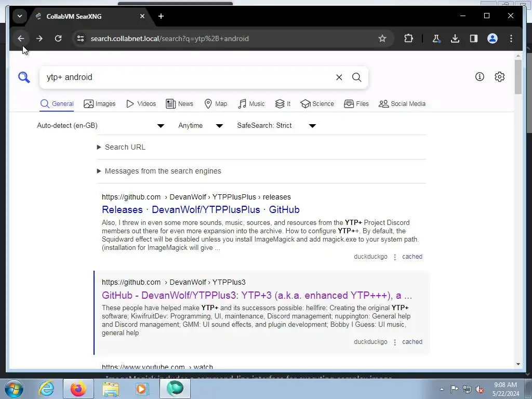Image resolution: width=532 pixels, height=399 pixels.
Task: Launch Internet Explorer from the taskbar
Action: [46, 389]
